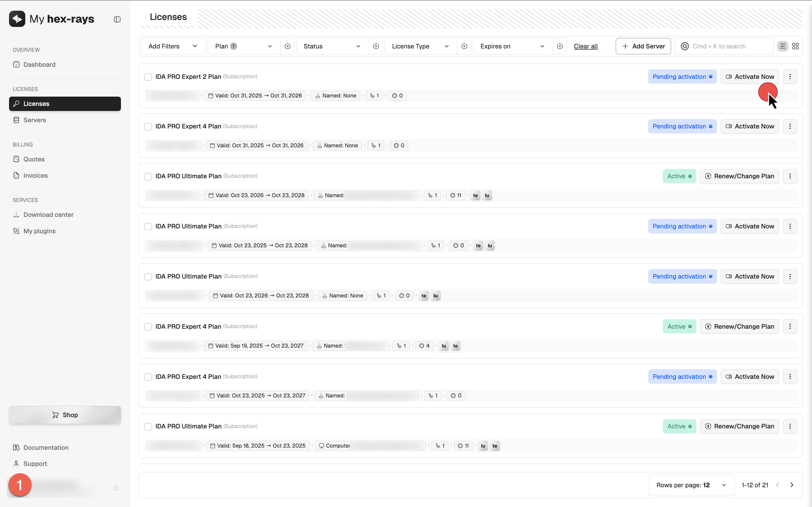Viewport: 812px width, 507px height.
Task: Click the hex-rays logo icon
Action: [x=17, y=19]
